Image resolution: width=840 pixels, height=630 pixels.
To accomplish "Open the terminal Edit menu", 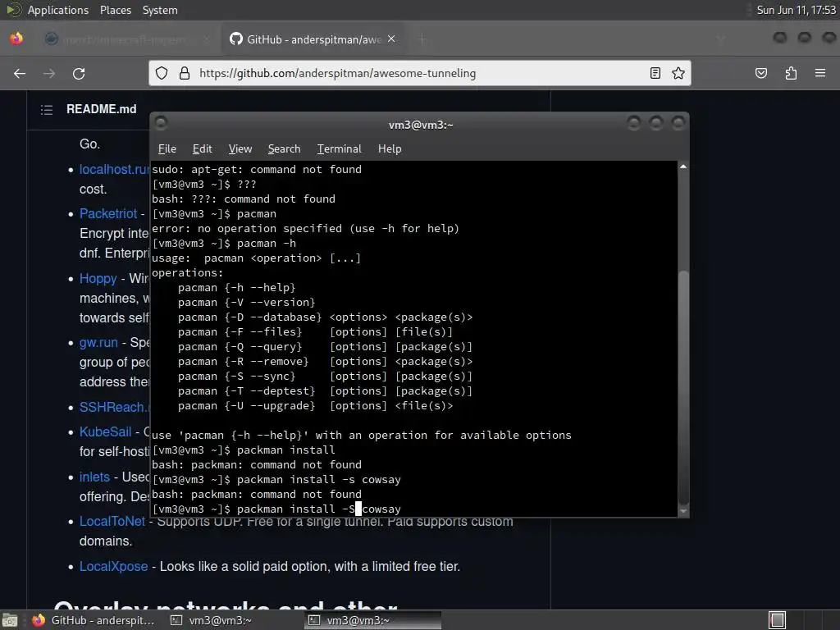I will pyautogui.click(x=202, y=149).
